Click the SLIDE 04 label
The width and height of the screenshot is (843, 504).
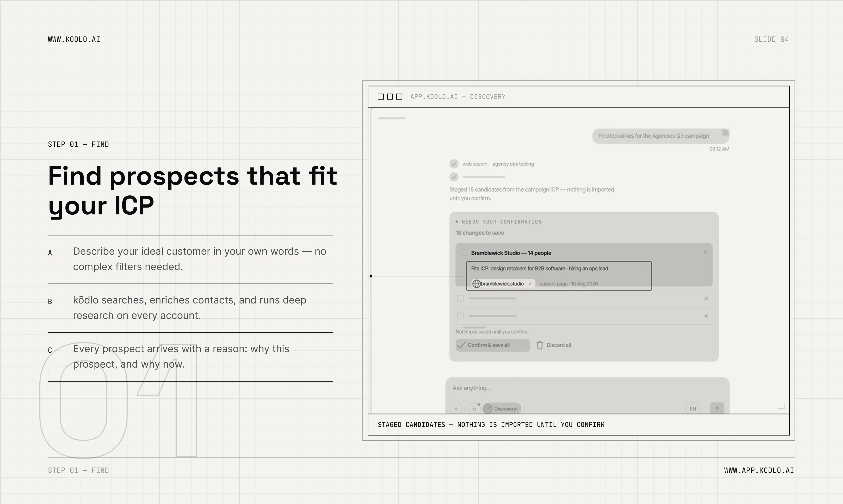[771, 39]
